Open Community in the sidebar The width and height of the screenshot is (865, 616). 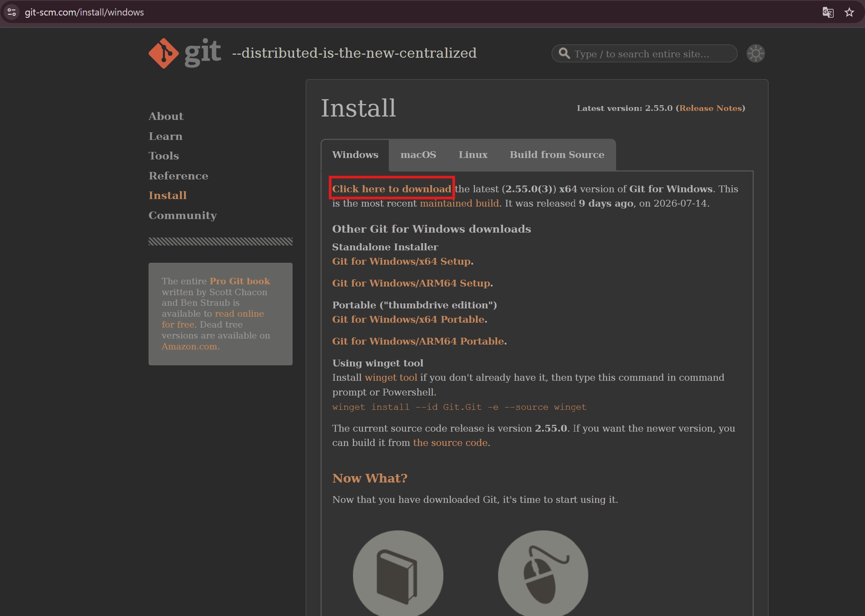[x=182, y=216]
